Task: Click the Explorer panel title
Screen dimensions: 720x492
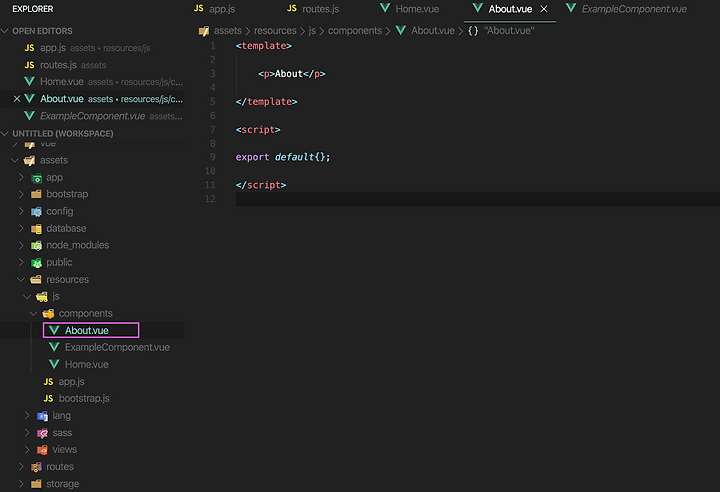Action: 33,9
